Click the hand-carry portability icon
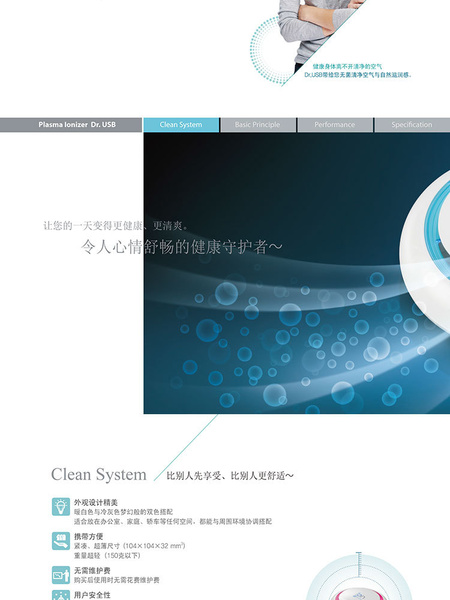 pyautogui.click(x=61, y=541)
